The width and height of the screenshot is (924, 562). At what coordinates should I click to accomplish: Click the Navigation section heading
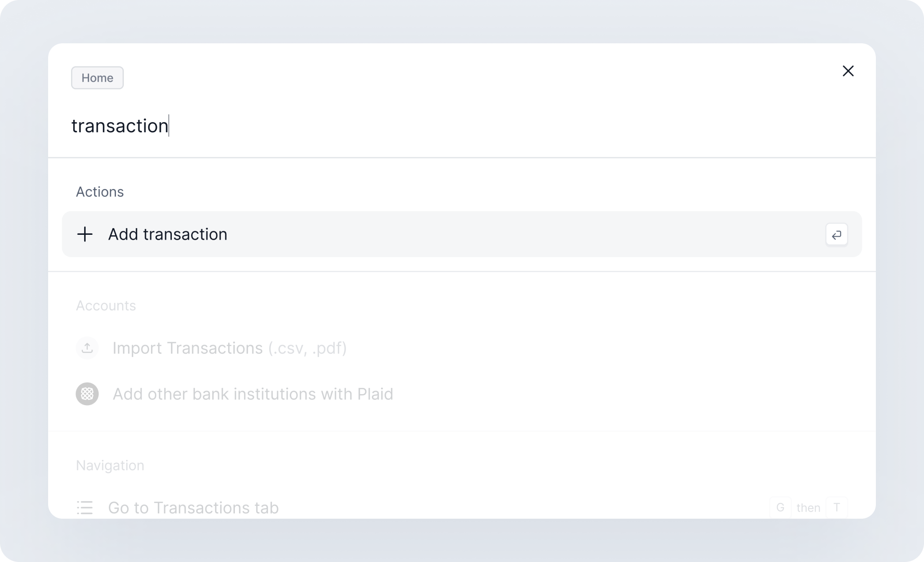coord(110,465)
